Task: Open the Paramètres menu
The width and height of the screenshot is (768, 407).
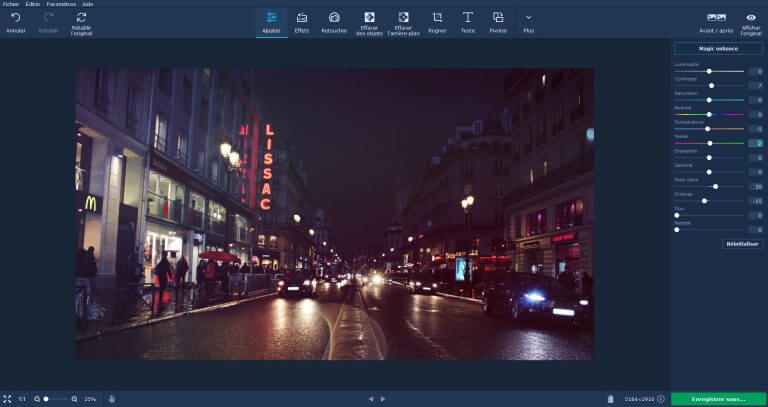Action: click(x=61, y=4)
